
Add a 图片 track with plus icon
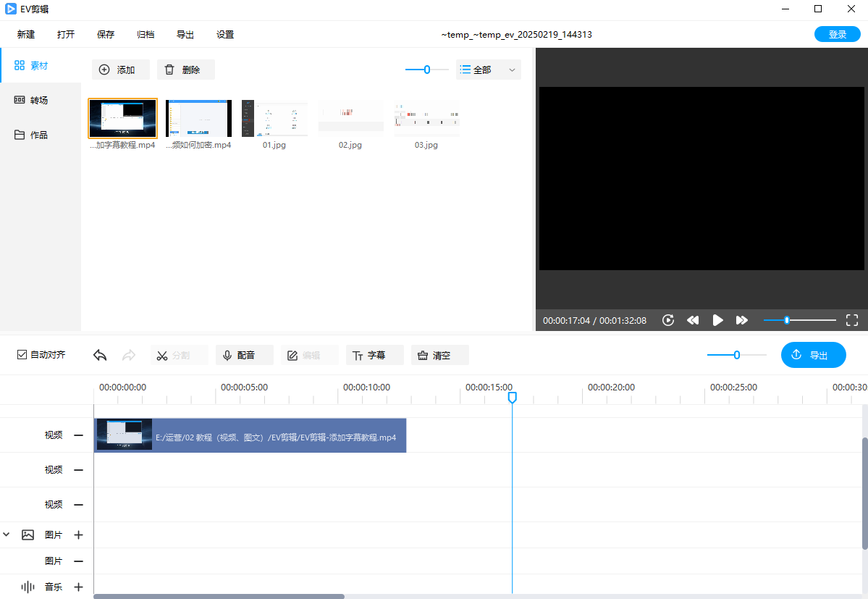79,535
